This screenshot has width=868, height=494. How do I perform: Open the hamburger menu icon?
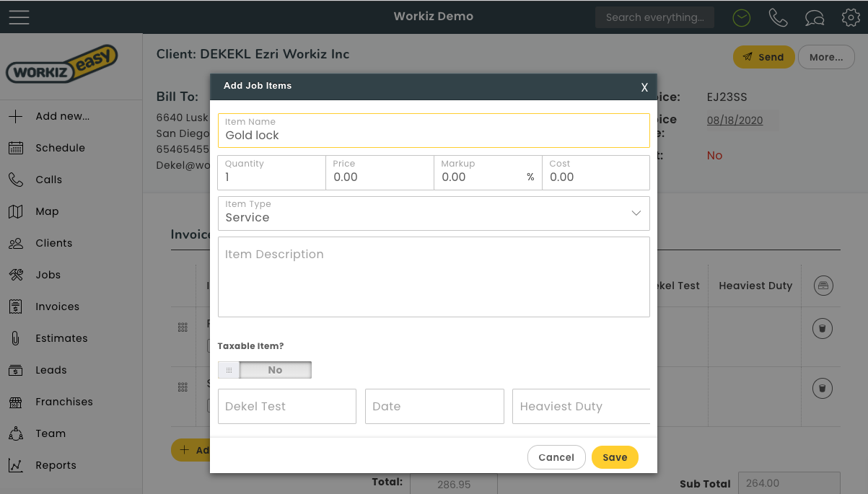click(19, 17)
